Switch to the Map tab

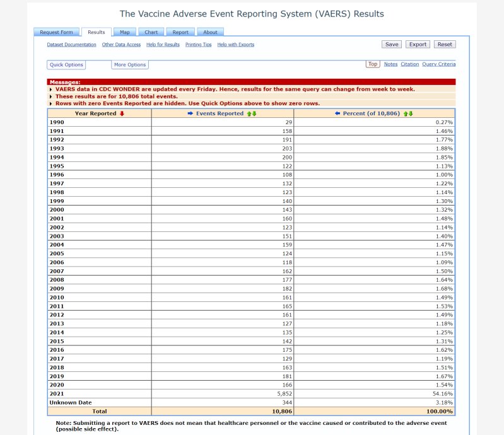click(x=125, y=32)
